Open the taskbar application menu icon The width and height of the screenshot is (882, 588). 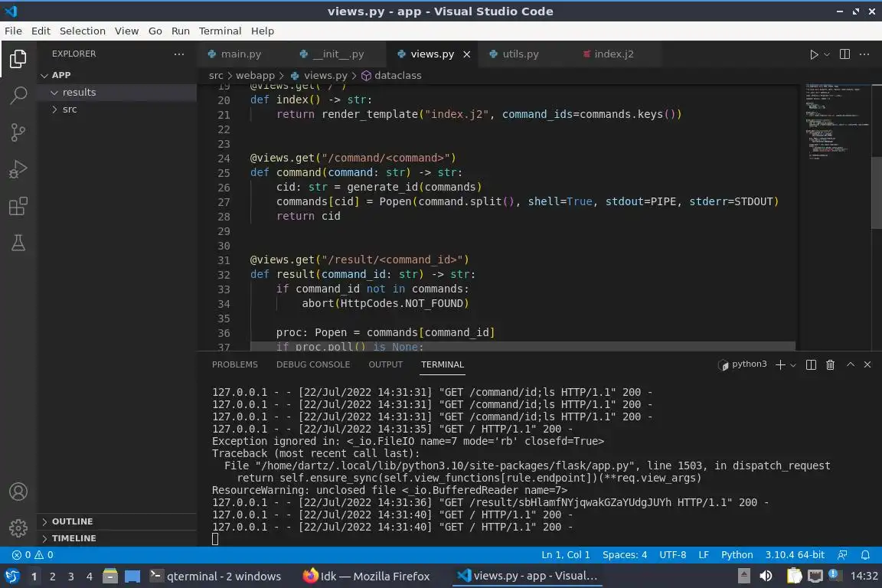[x=11, y=577]
